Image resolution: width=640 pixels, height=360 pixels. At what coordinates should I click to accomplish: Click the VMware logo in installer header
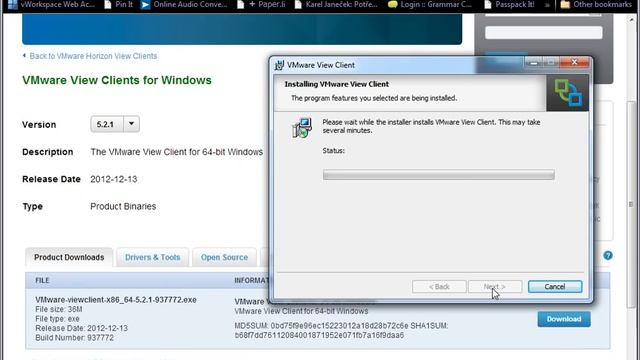(x=568, y=93)
